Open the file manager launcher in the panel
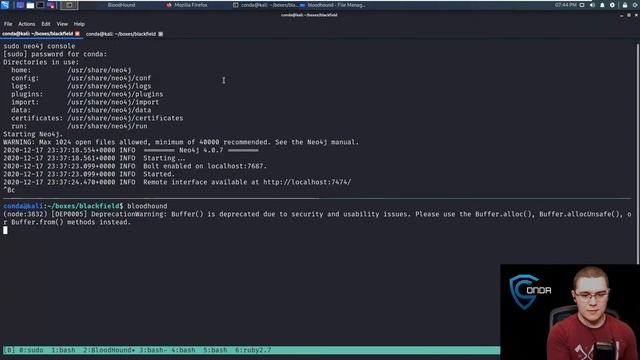Viewport: 640px width, 360px height. coord(30,5)
